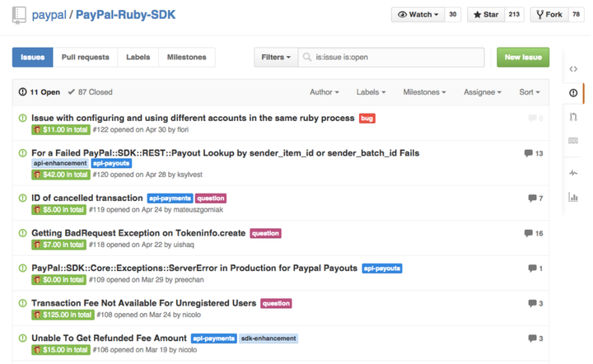
Task: Open the 3 comments on issue #106
Action: (535, 338)
